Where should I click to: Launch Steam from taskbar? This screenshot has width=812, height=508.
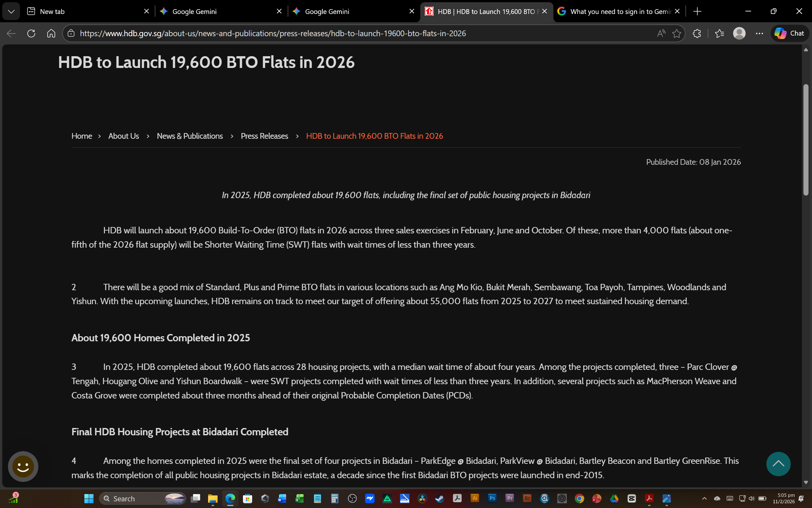pyautogui.click(x=440, y=498)
